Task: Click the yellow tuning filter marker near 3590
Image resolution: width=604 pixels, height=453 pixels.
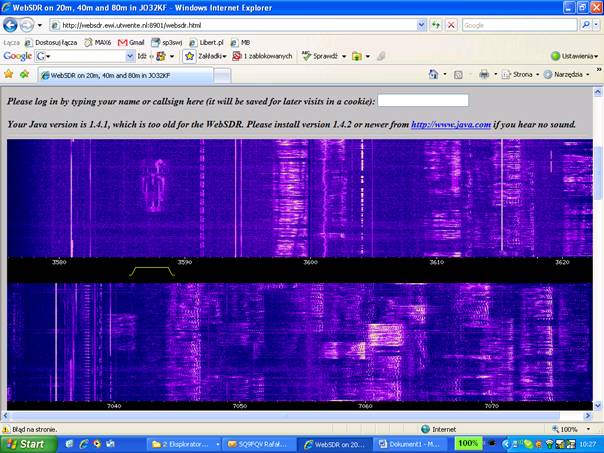Action: coord(151,270)
